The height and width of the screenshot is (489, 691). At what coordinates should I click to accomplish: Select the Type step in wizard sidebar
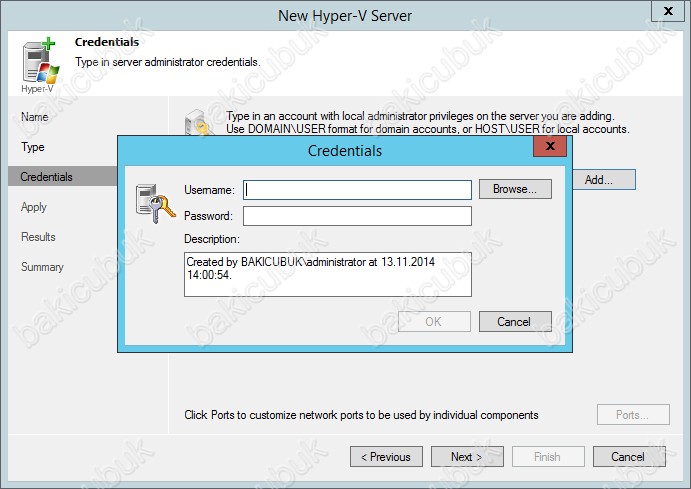click(33, 147)
